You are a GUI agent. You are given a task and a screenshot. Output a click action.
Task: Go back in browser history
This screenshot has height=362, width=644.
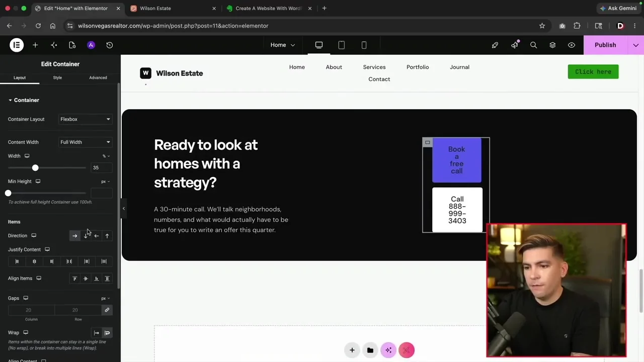pos(9,26)
